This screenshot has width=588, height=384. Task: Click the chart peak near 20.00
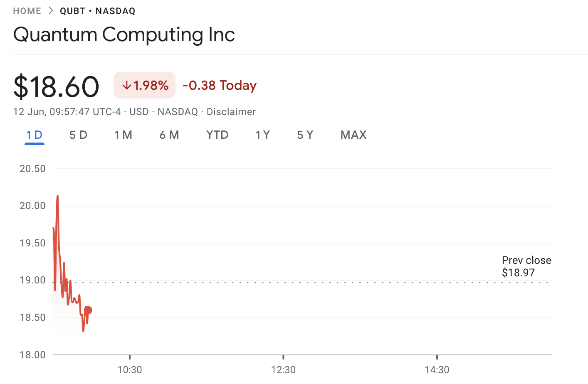pyautogui.click(x=57, y=196)
